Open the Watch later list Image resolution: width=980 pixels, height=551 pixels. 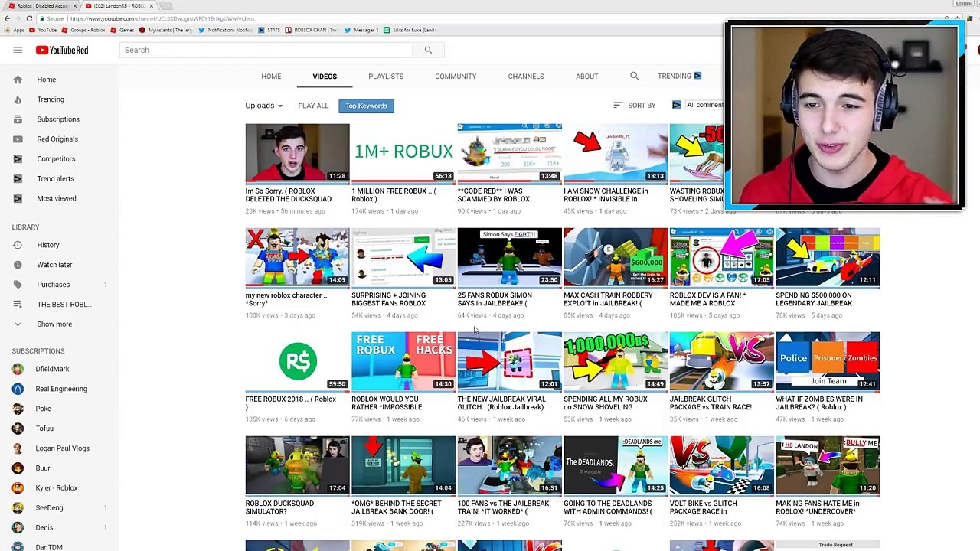click(54, 265)
